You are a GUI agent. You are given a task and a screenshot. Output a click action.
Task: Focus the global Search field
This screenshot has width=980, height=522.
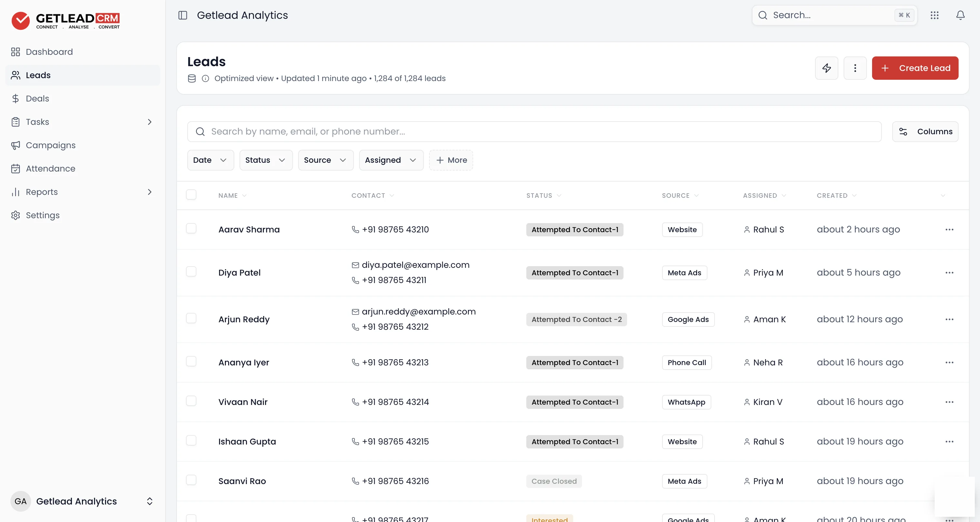834,15
